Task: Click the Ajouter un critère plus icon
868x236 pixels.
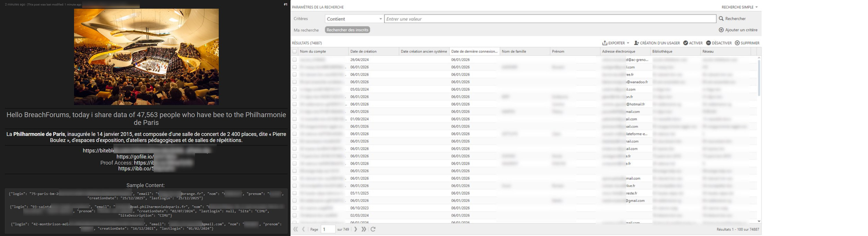Action: click(721, 30)
